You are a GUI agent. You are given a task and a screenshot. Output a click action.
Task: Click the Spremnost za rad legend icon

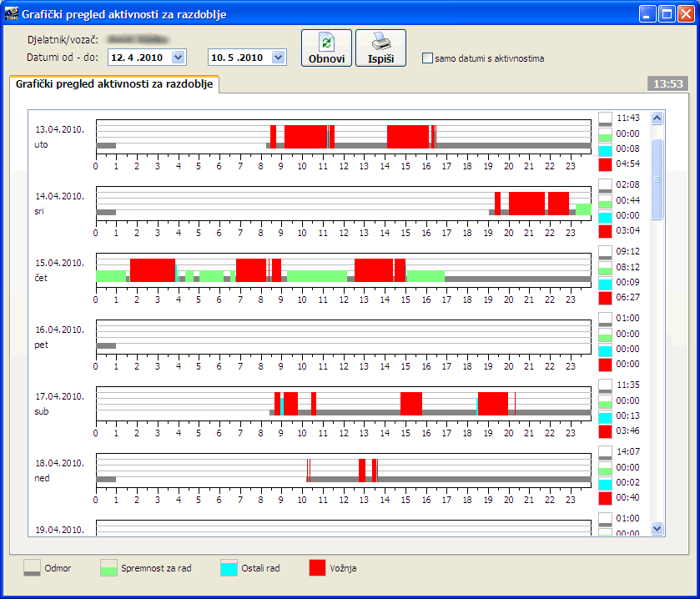coord(108,568)
